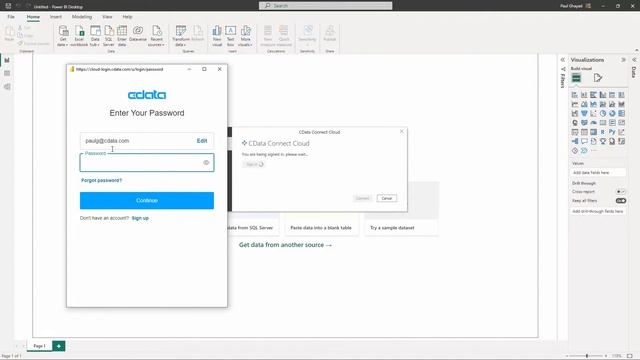Choose the Power Apps diamond visual

coord(575,151)
